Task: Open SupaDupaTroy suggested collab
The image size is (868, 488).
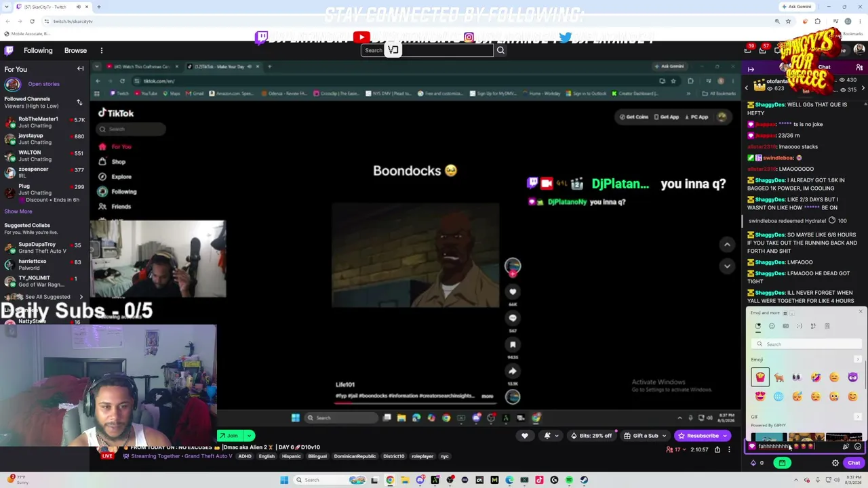Action: pos(43,247)
